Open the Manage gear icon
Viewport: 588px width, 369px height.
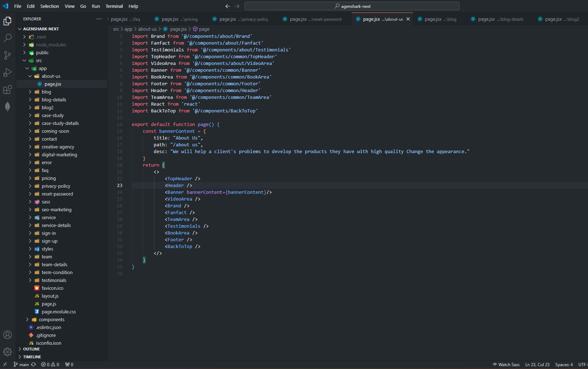(7, 352)
